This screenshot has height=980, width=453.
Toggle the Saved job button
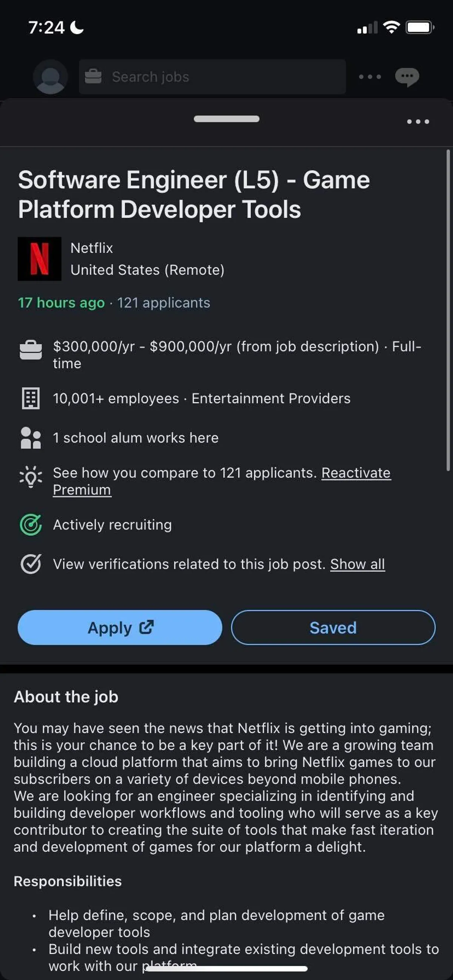[333, 627]
